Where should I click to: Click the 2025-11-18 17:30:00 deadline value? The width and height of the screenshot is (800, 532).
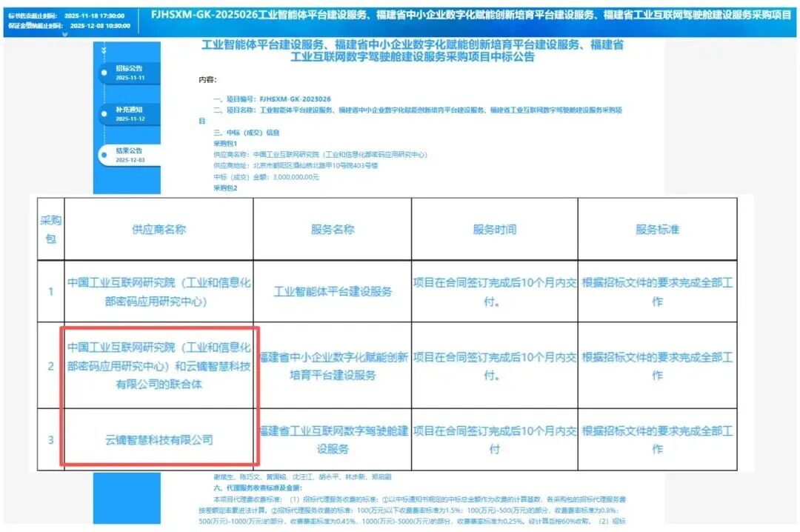coord(94,16)
